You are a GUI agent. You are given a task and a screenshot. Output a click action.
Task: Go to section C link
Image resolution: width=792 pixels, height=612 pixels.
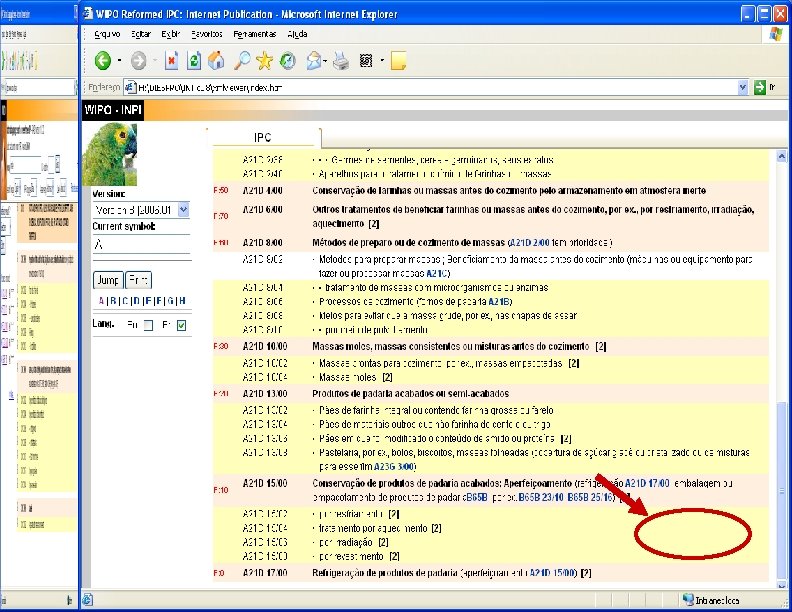(125, 301)
